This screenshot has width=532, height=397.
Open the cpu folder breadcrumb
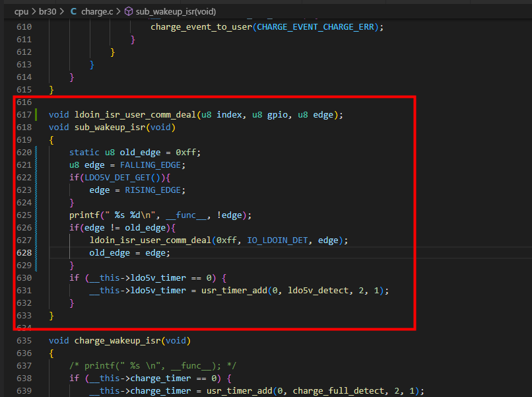coord(21,11)
